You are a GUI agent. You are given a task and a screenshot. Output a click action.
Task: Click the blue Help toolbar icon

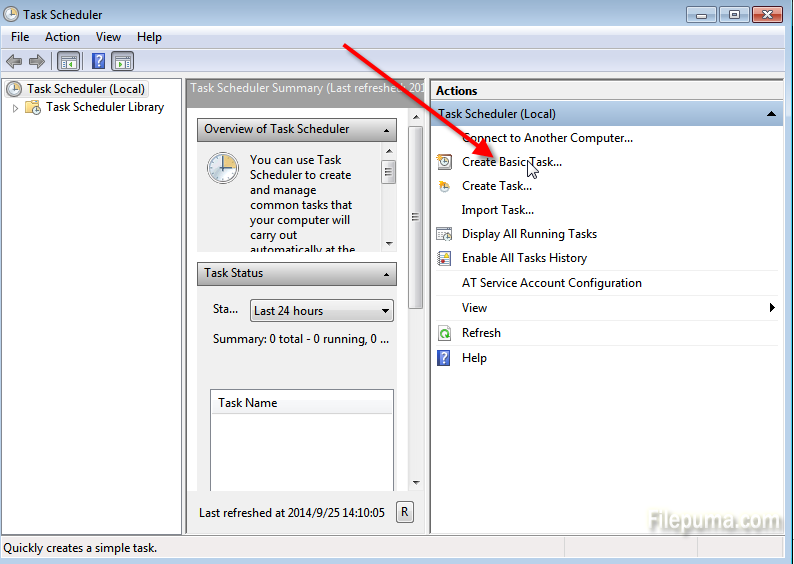pos(99,62)
